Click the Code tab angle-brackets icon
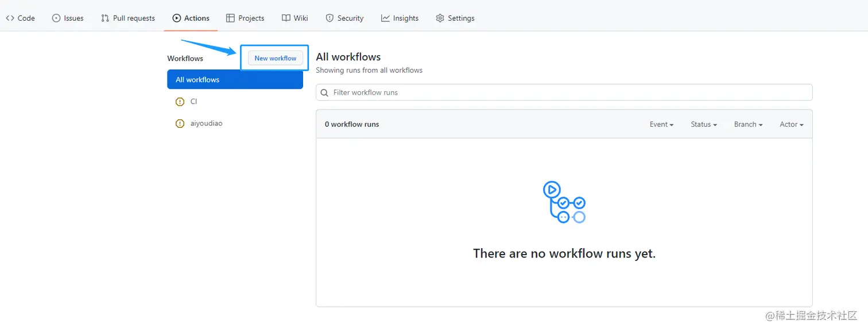 point(10,18)
